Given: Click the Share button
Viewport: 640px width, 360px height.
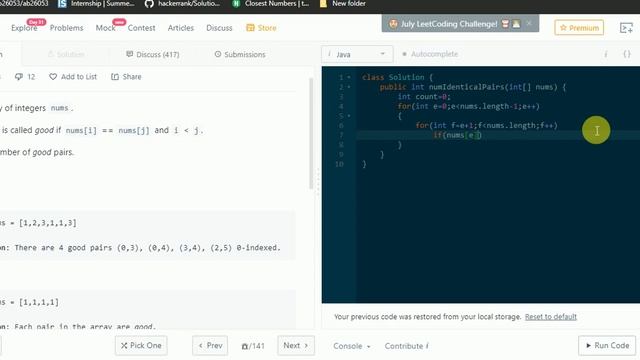Looking at the screenshot, I should [126, 77].
